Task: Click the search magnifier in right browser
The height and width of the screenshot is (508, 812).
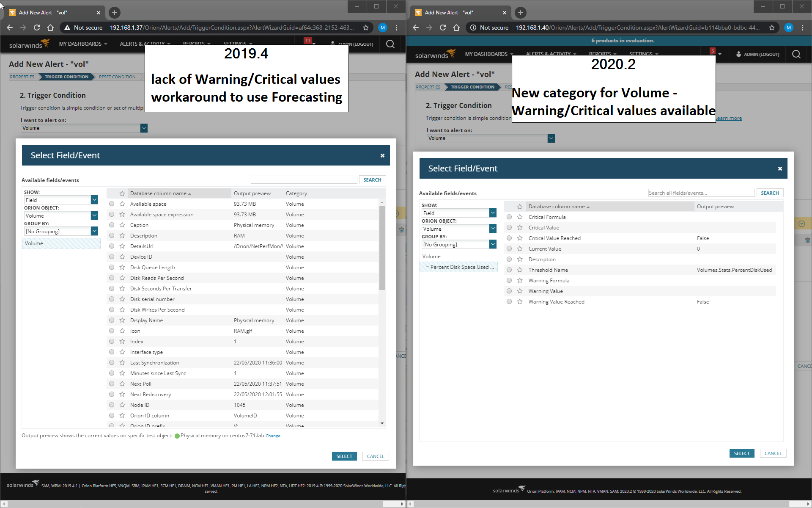Action: coord(796,54)
